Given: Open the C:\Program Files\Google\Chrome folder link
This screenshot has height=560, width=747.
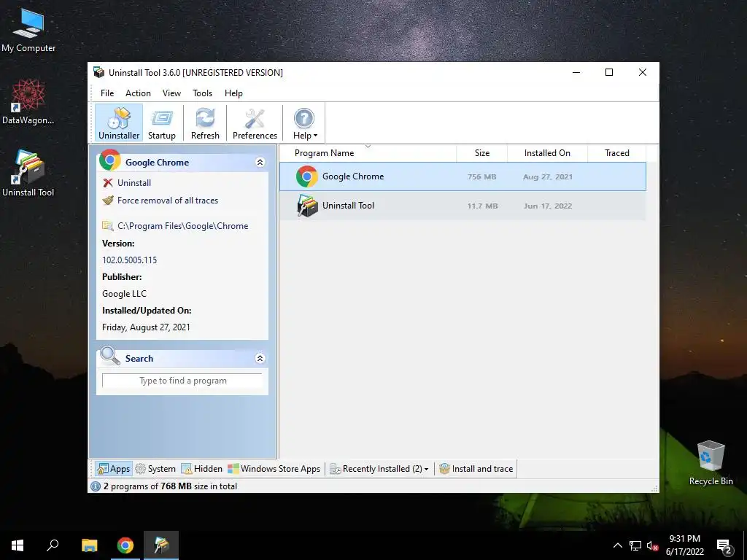Looking at the screenshot, I should click(x=183, y=226).
